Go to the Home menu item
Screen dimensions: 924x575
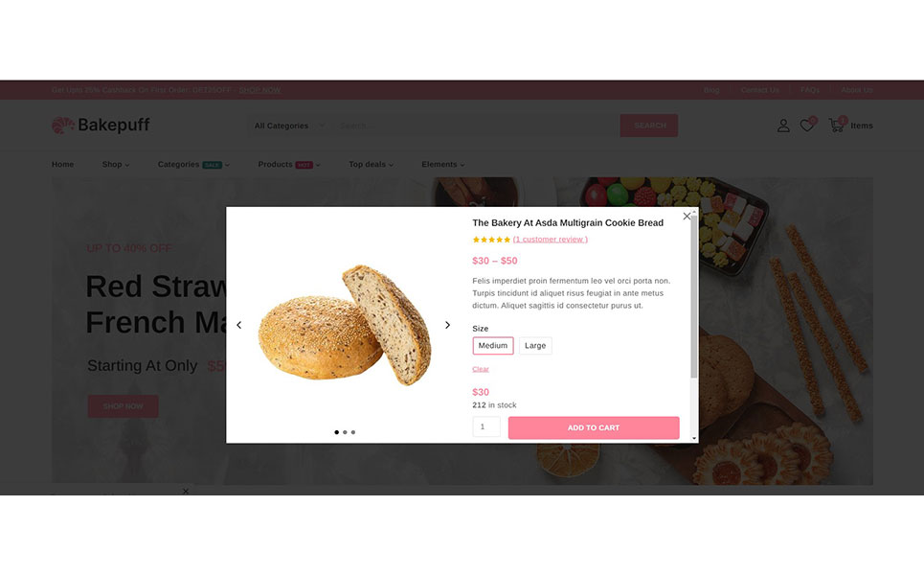tap(62, 165)
